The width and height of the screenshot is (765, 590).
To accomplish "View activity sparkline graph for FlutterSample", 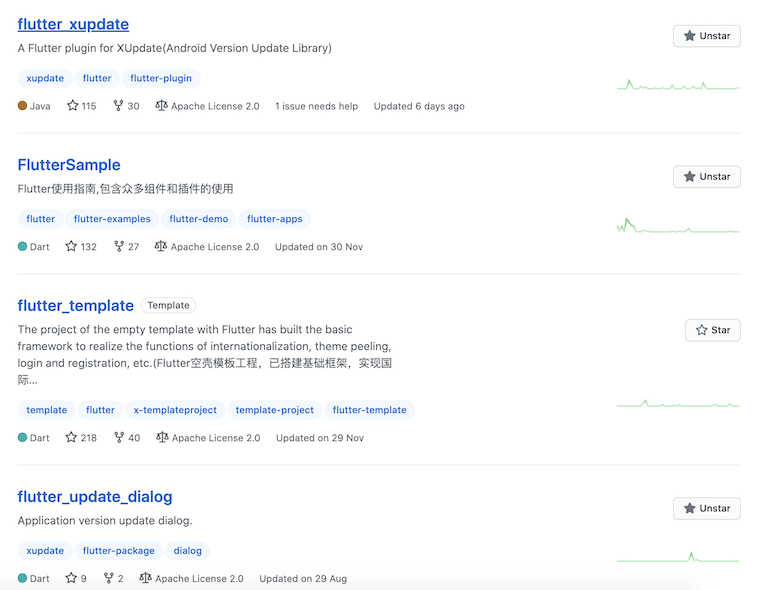I will 678,225.
